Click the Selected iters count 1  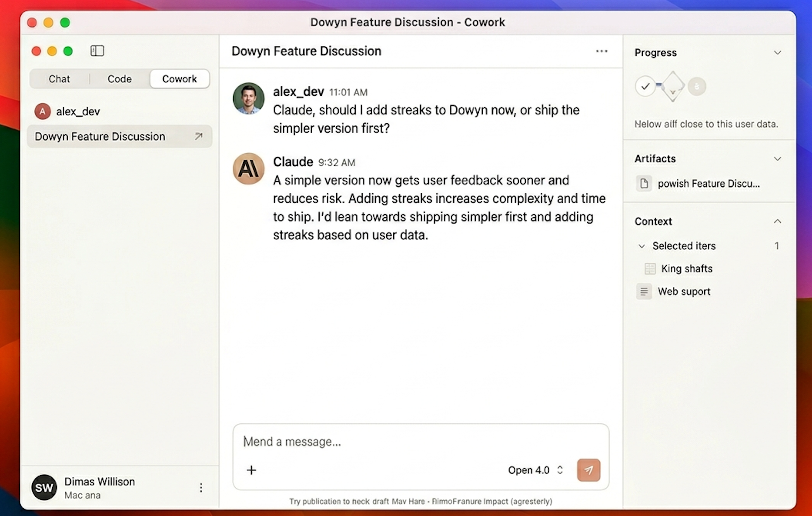pos(776,246)
